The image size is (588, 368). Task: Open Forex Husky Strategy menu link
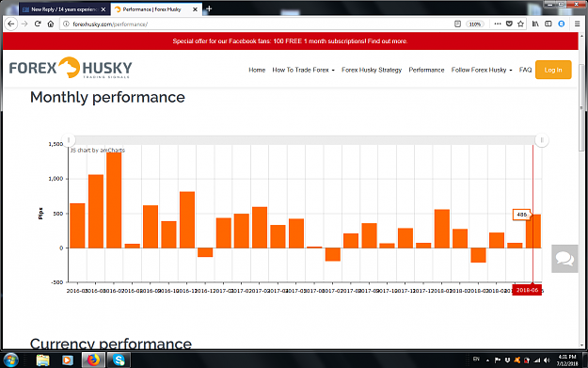tap(372, 70)
